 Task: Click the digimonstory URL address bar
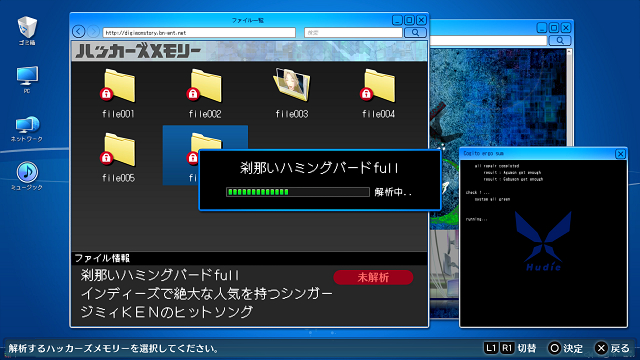point(199,32)
